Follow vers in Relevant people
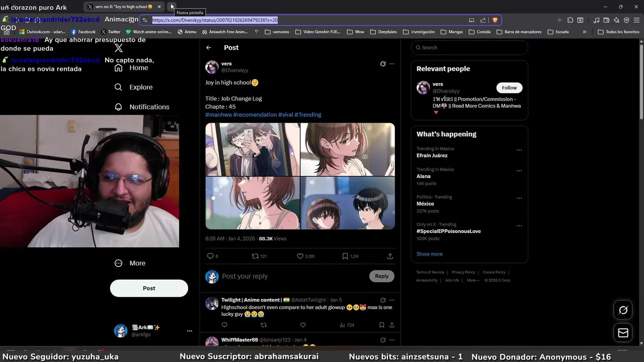This screenshot has width=644, height=362. click(x=509, y=87)
